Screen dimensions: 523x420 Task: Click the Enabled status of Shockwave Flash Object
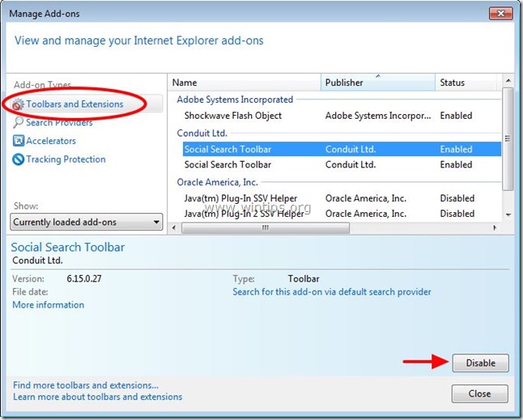point(456,116)
